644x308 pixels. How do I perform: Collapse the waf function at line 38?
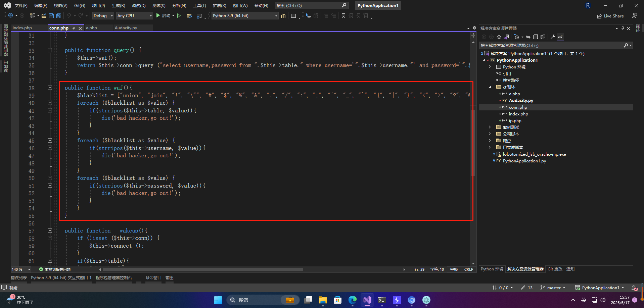pyautogui.click(x=50, y=88)
